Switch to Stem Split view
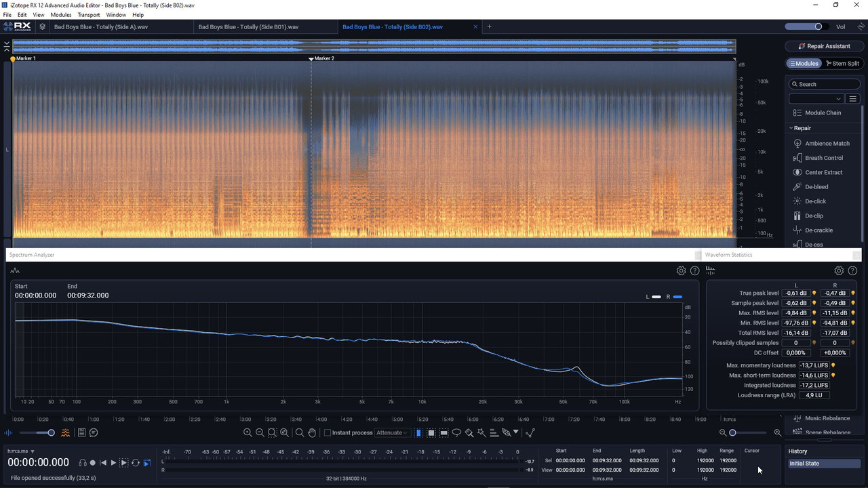Viewport: 868px width, 488px height. (842, 64)
